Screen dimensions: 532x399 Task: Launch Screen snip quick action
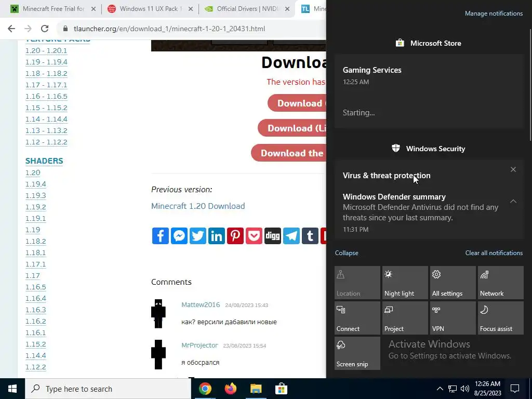point(357,353)
